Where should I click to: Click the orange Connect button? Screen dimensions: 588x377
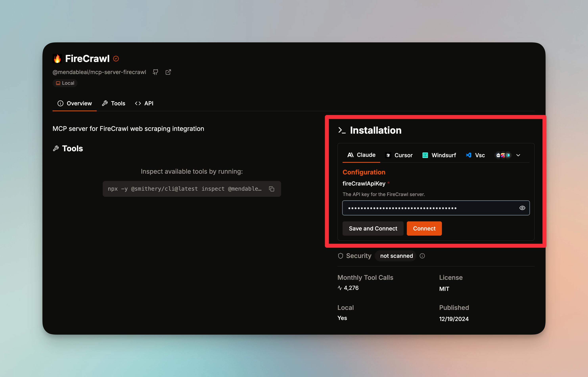tap(424, 228)
